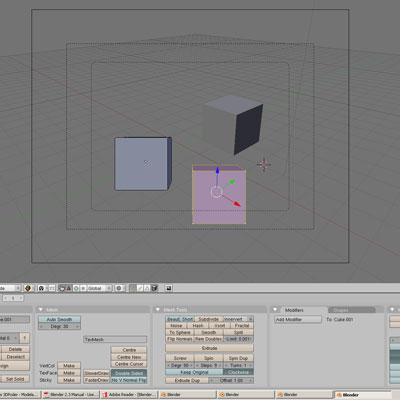Toggle the Double Sided option
400x400 pixels.
tap(129, 373)
